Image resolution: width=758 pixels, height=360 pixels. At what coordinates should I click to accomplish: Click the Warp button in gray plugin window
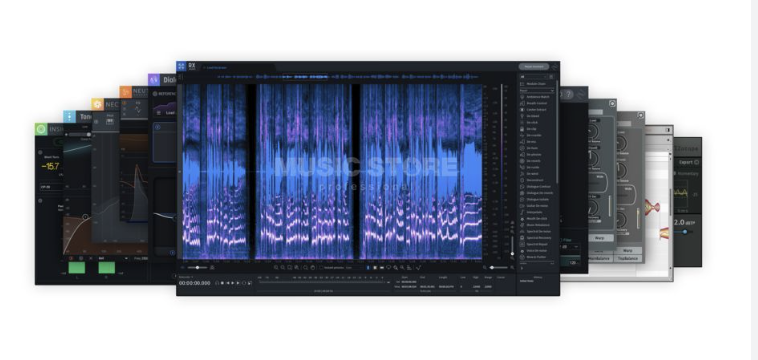[x=599, y=238]
